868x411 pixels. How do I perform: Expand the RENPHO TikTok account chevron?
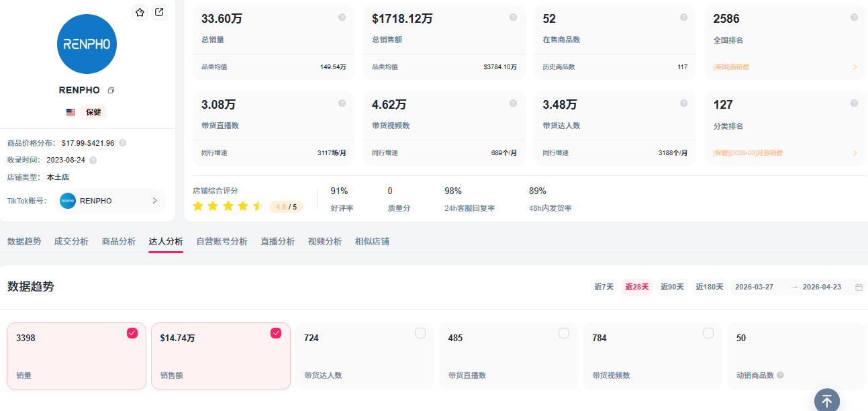click(x=154, y=201)
